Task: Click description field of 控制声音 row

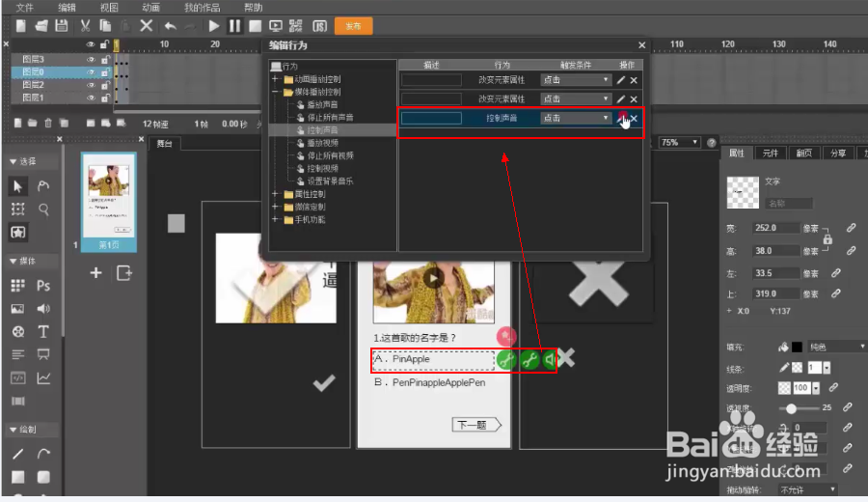Action: pyautogui.click(x=431, y=118)
